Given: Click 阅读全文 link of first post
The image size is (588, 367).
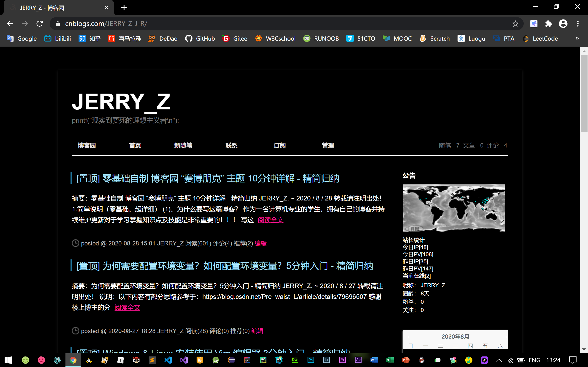Looking at the screenshot, I should 270,220.
